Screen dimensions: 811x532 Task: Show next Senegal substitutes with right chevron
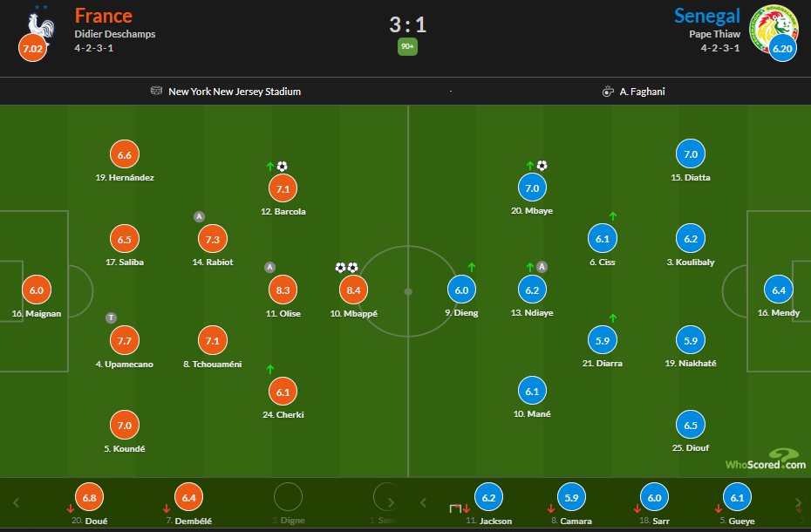pyautogui.click(x=798, y=502)
